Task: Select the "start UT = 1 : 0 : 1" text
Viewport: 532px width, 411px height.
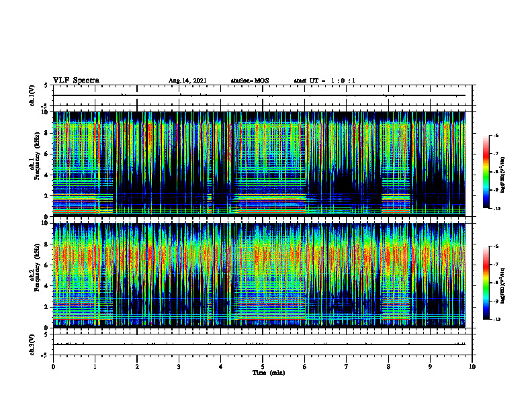Action: [324, 81]
